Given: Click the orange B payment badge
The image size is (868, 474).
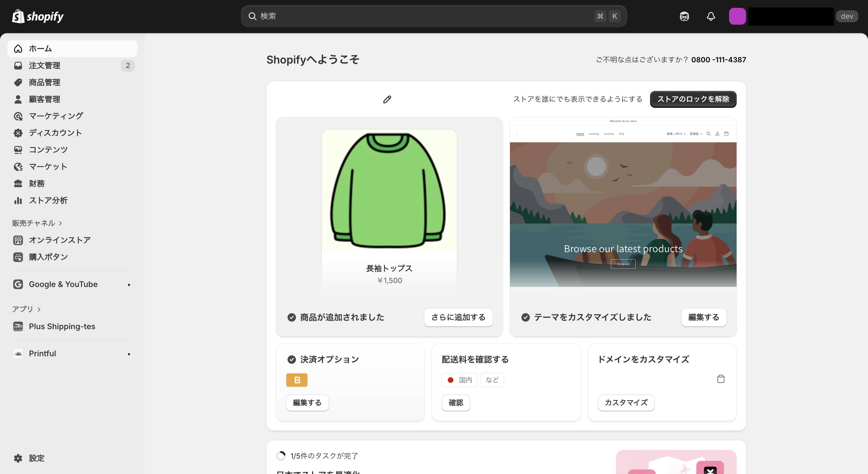Looking at the screenshot, I should click(297, 380).
